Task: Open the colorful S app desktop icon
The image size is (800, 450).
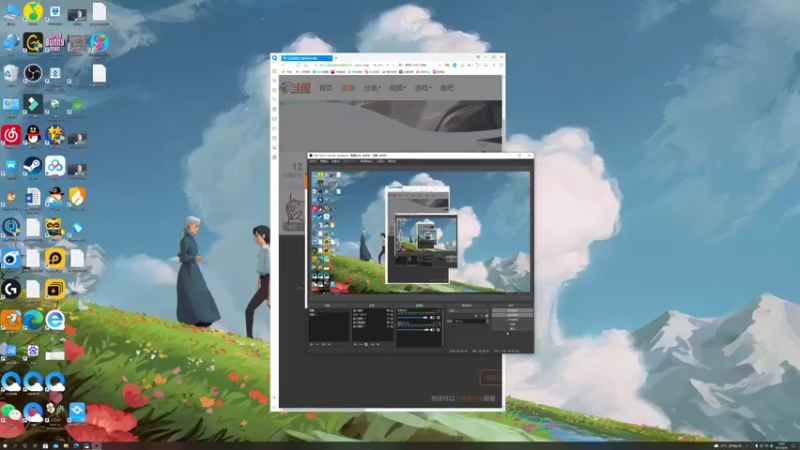Action: 99,42
